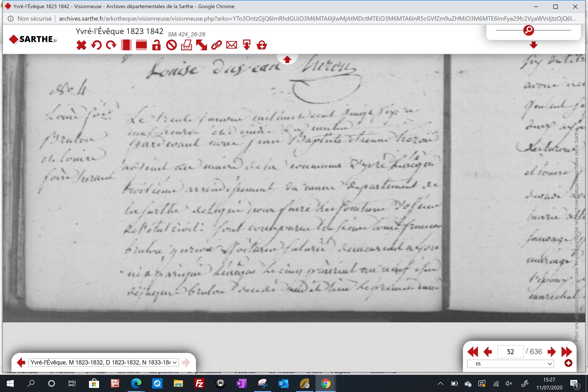Rotate the image left (counter-clockwise)

click(96, 45)
